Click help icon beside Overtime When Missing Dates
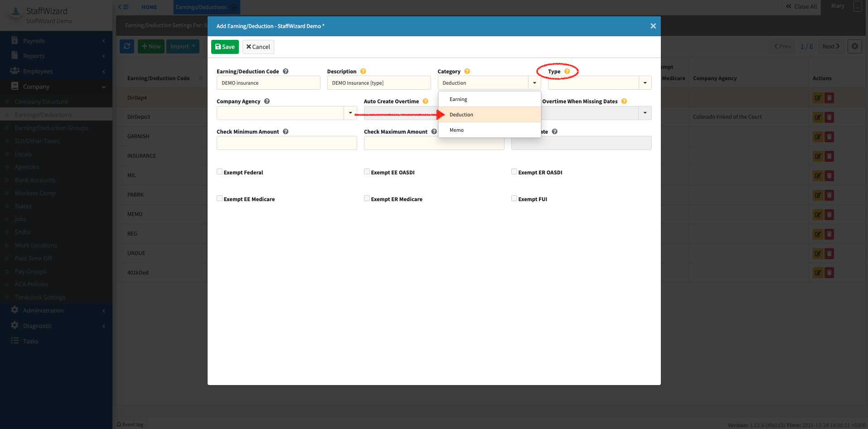Screen dimensions: 868x429 624,101
